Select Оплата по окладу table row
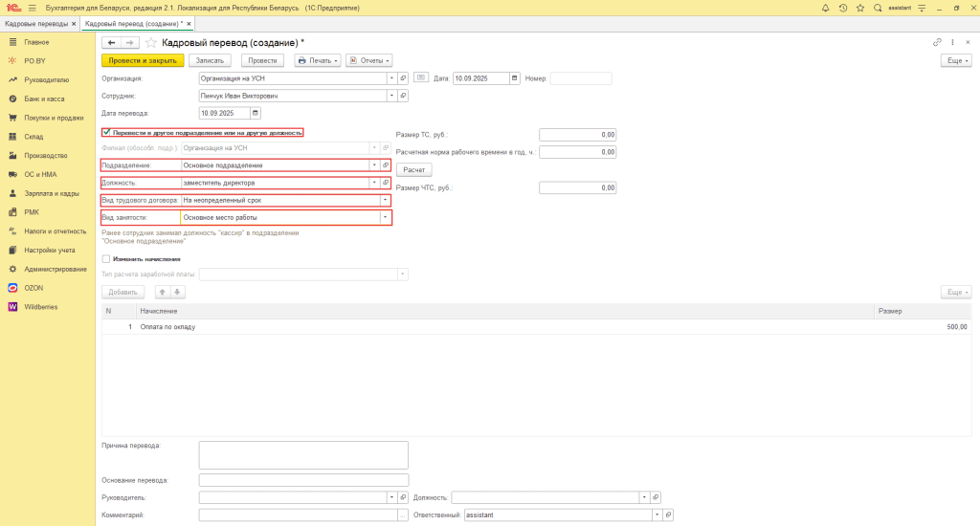This screenshot has height=526, width=980. (x=536, y=327)
